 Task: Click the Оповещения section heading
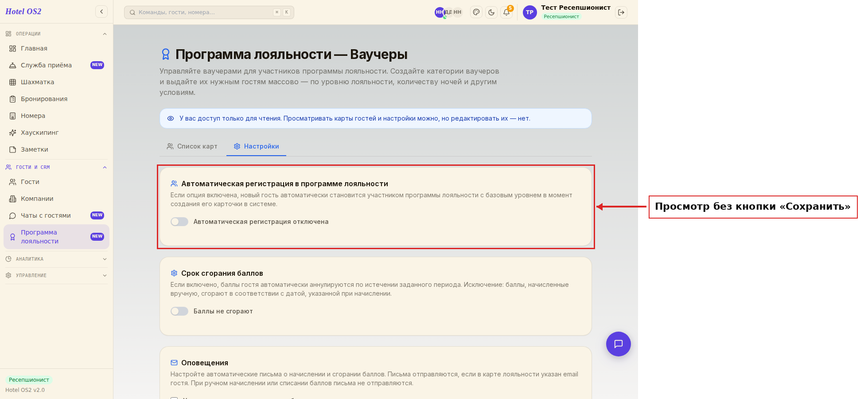coord(205,363)
